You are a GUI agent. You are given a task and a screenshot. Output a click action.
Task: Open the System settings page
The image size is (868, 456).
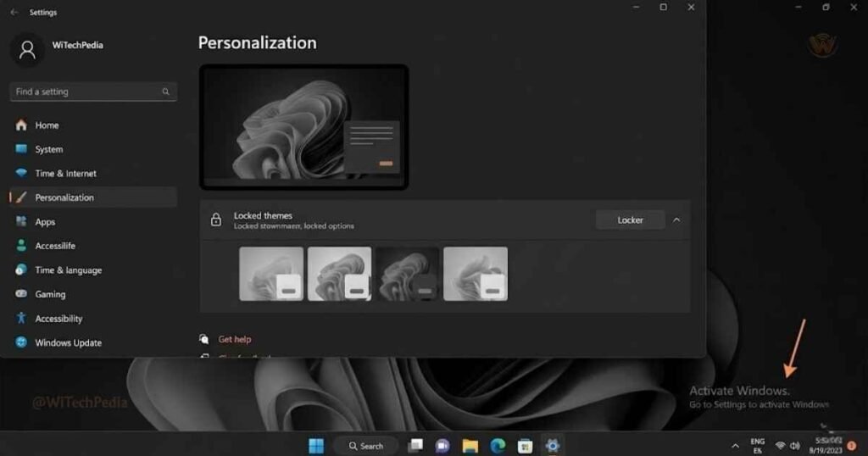[93, 149]
